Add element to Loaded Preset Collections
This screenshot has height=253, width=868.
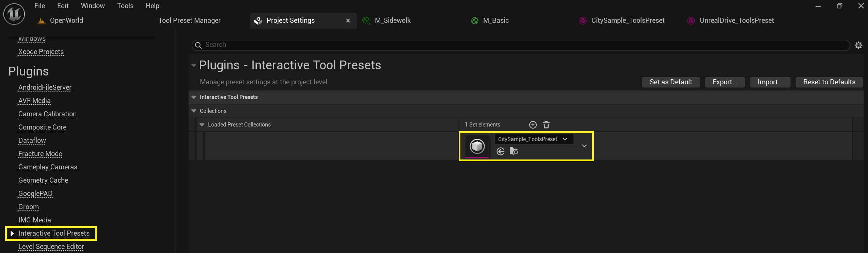533,125
